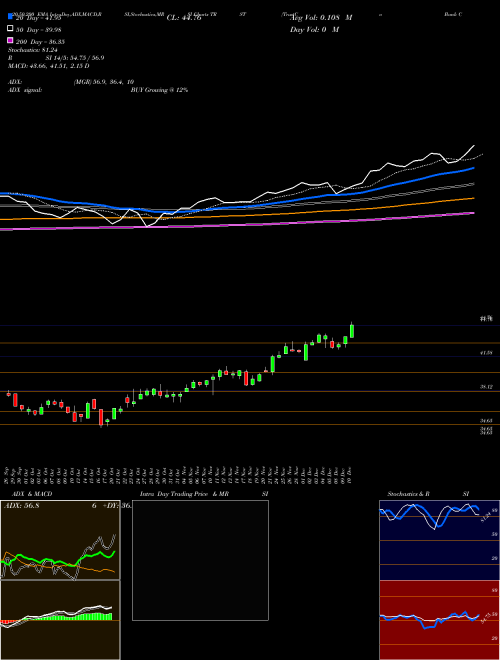Click the ADX: 56.8 value in ADX panel
This screenshot has height=660, width=500.
click(21, 506)
